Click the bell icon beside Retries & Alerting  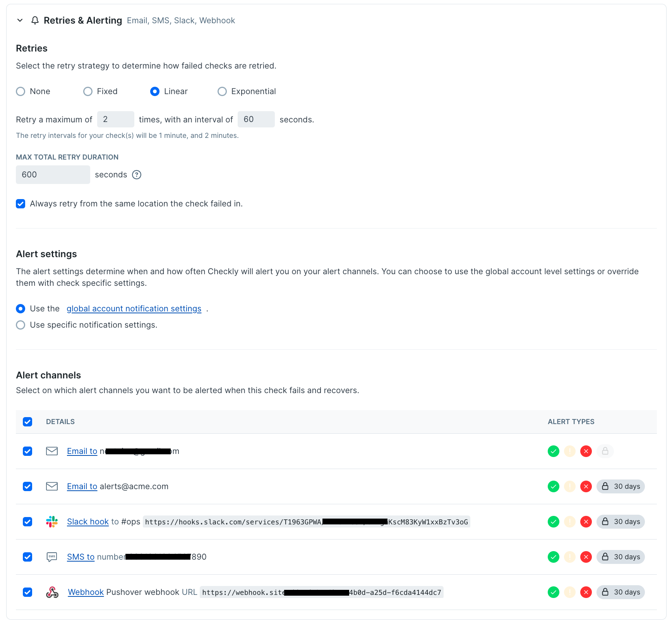click(35, 20)
